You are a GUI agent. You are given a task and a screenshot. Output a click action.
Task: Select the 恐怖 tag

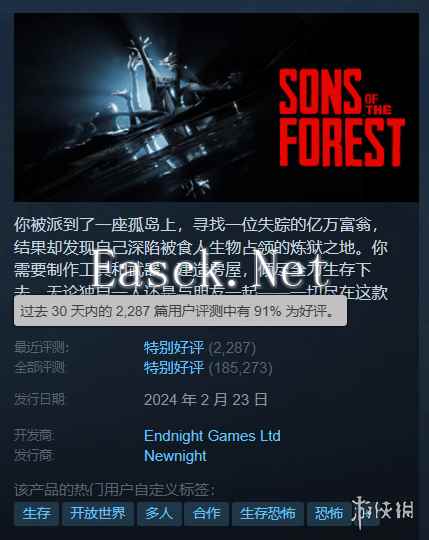[329, 513]
